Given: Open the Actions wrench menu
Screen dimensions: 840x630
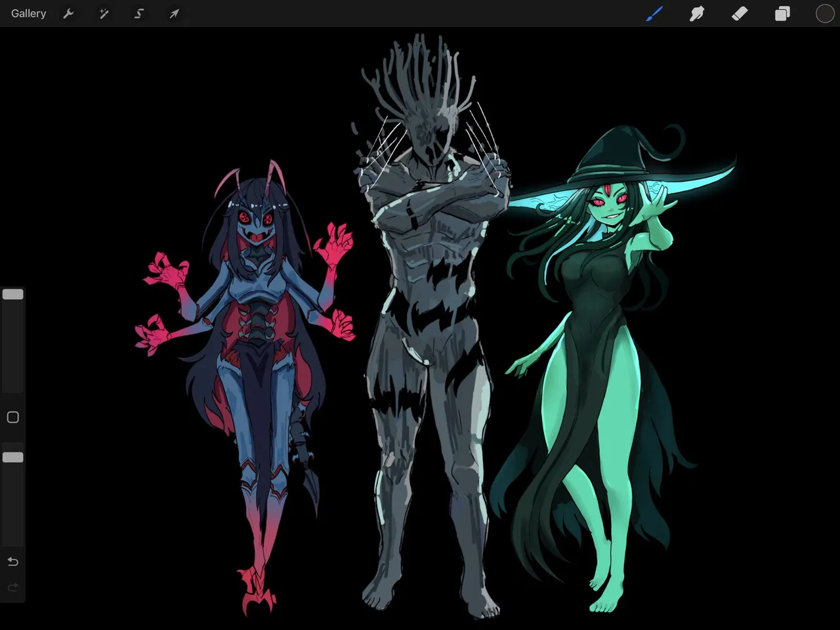Looking at the screenshot, I should coord(68,13).
